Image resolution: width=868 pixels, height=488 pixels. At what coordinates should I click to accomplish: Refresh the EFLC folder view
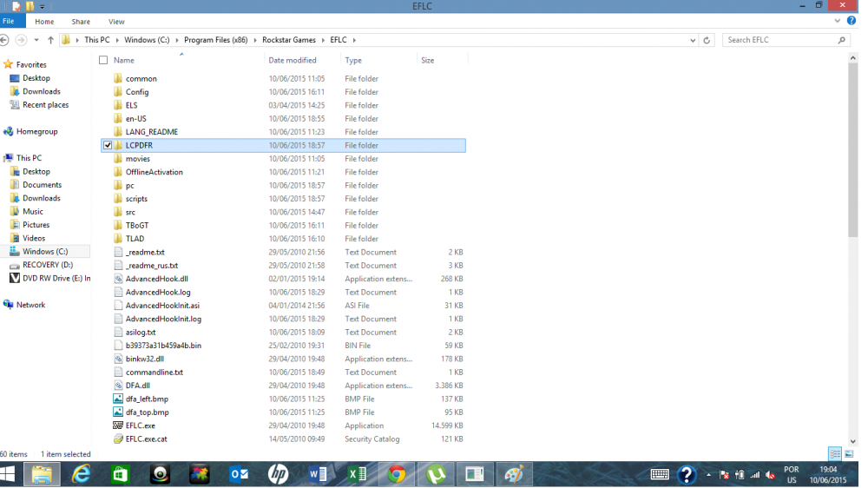[707, 40]
